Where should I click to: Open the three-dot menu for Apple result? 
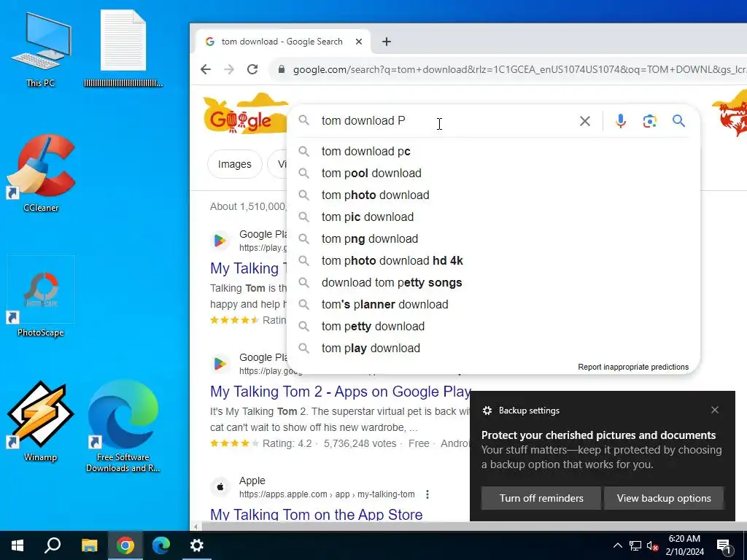[x=427, y=494]
